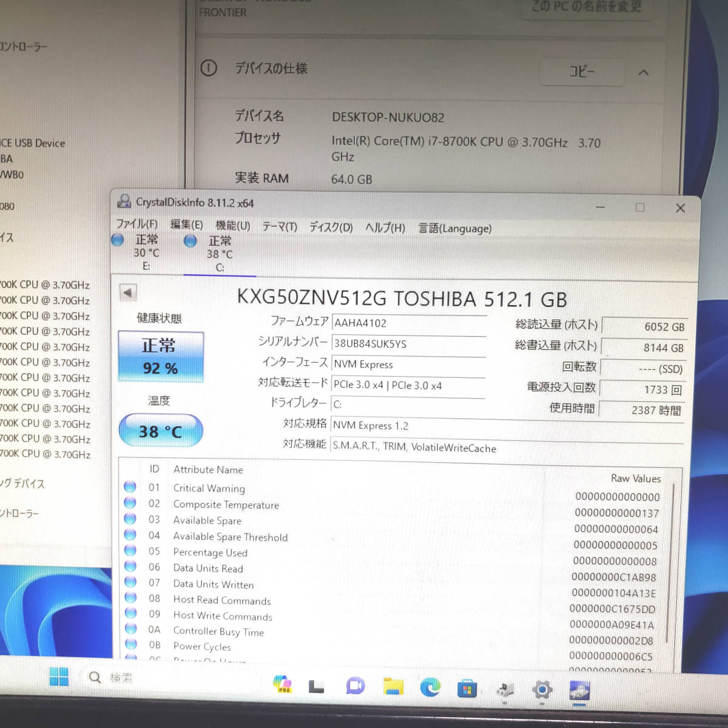The width and height of the screenshot is (728, 728).
Task: Click the Percentage Used status orb
Action: pos(130,550)
